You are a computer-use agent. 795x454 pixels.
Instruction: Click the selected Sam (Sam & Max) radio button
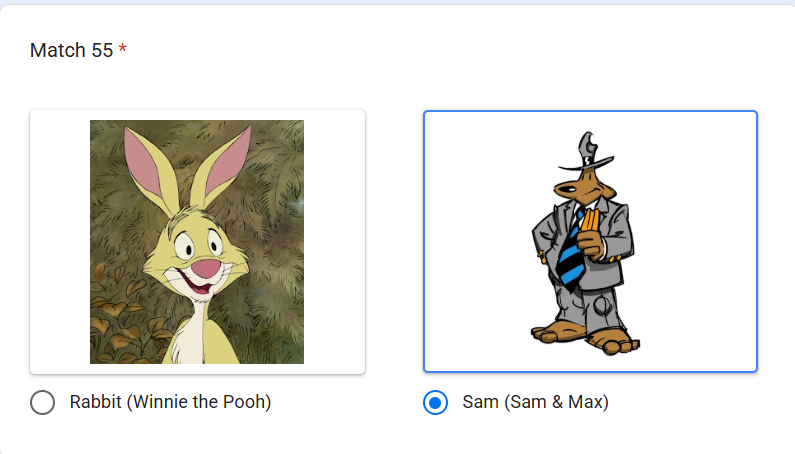coord(436,402)
